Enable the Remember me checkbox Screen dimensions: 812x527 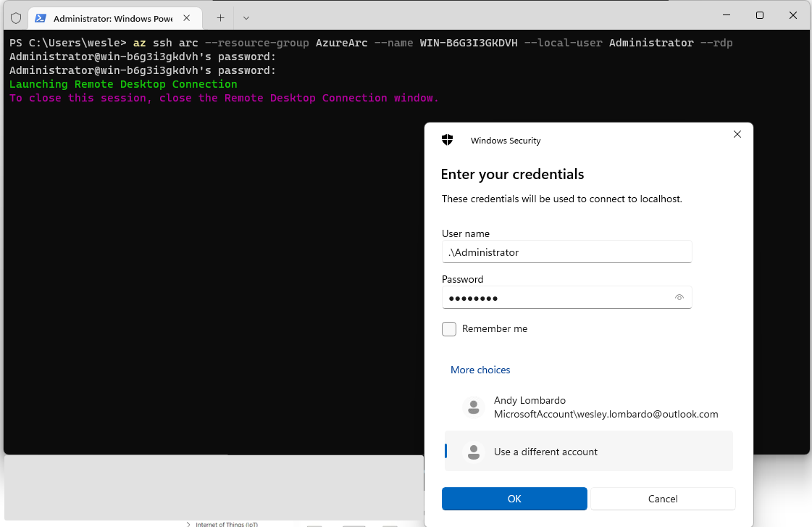tap(449, 328)
